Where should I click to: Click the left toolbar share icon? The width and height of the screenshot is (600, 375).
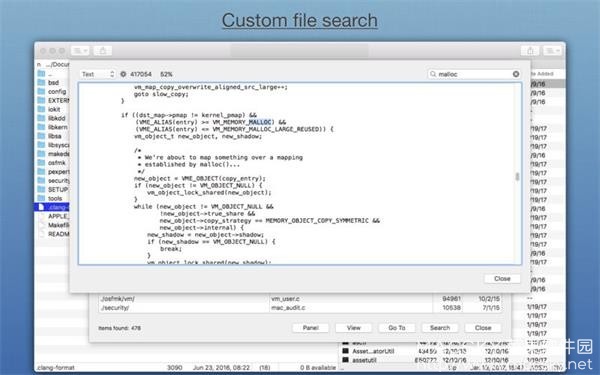(103, 51)
